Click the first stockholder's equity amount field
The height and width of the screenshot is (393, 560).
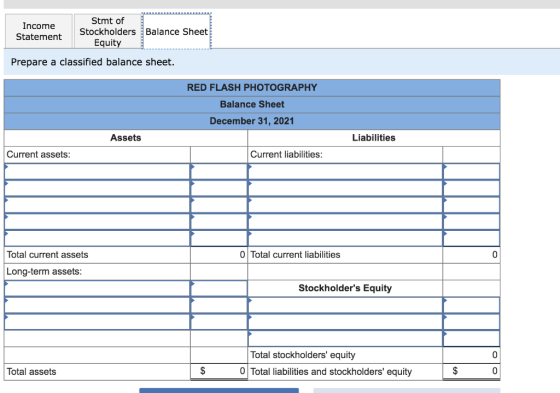click(471, 305)
